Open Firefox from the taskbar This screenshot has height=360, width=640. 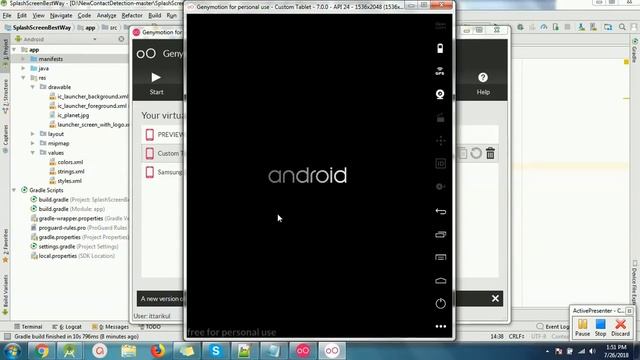(158, 351)
